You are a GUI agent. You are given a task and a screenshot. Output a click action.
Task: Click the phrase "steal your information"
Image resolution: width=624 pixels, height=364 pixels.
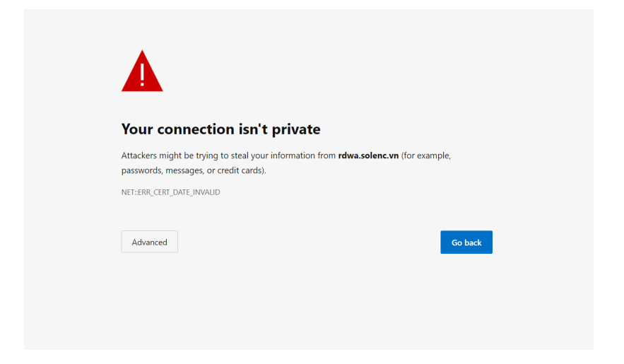click(265, 155)
